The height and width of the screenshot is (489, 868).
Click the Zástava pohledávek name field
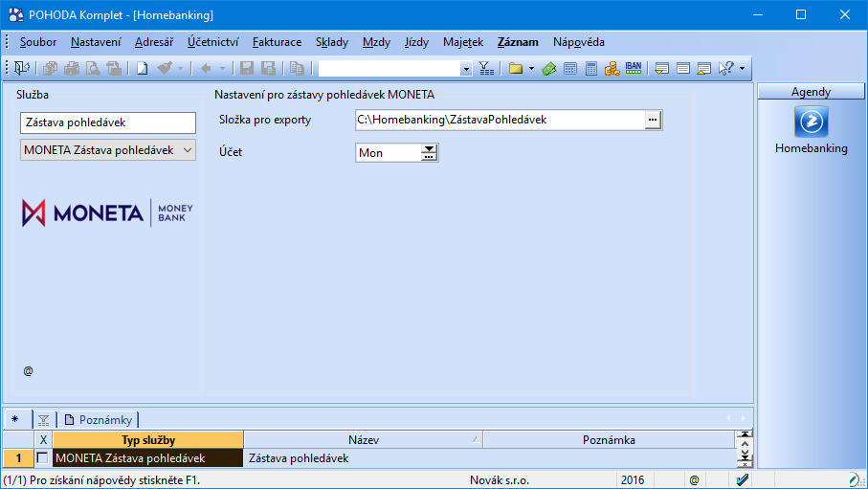[x=107, y=122]
